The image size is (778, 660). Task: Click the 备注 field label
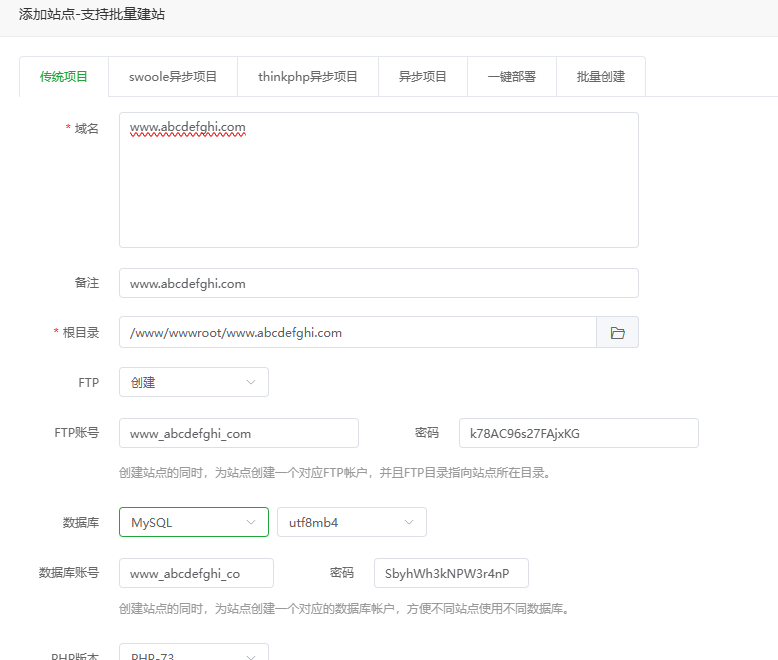point(87,283)
